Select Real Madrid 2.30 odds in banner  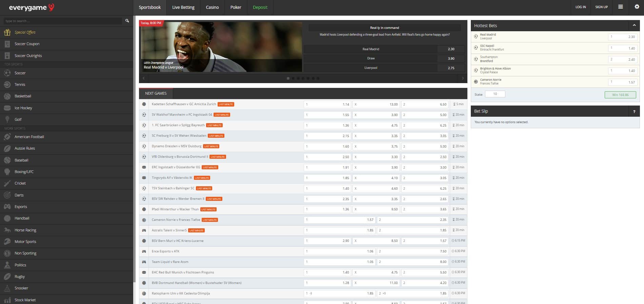451,49
